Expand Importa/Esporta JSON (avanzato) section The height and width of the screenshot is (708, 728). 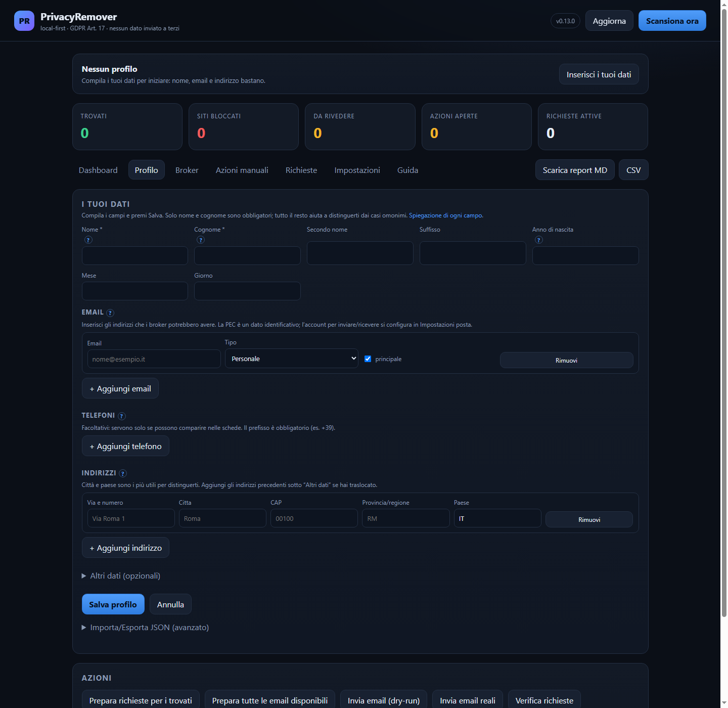point(145,628)
